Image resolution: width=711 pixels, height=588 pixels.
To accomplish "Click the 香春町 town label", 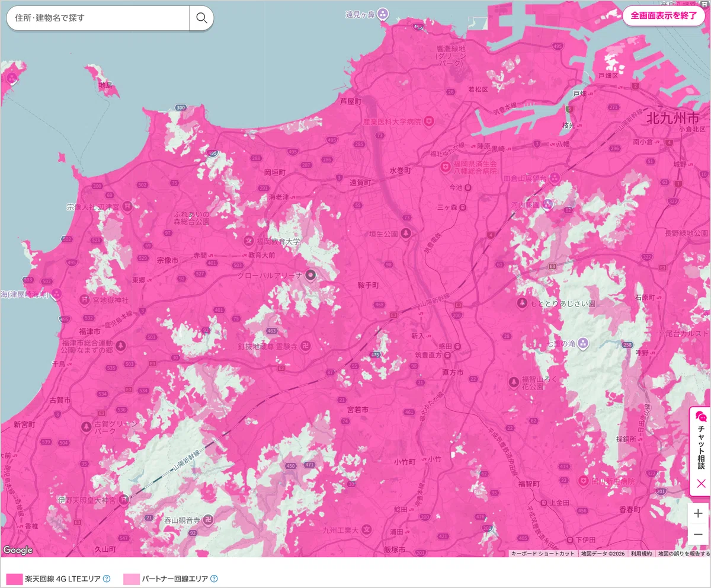I will tap(630, 510).
